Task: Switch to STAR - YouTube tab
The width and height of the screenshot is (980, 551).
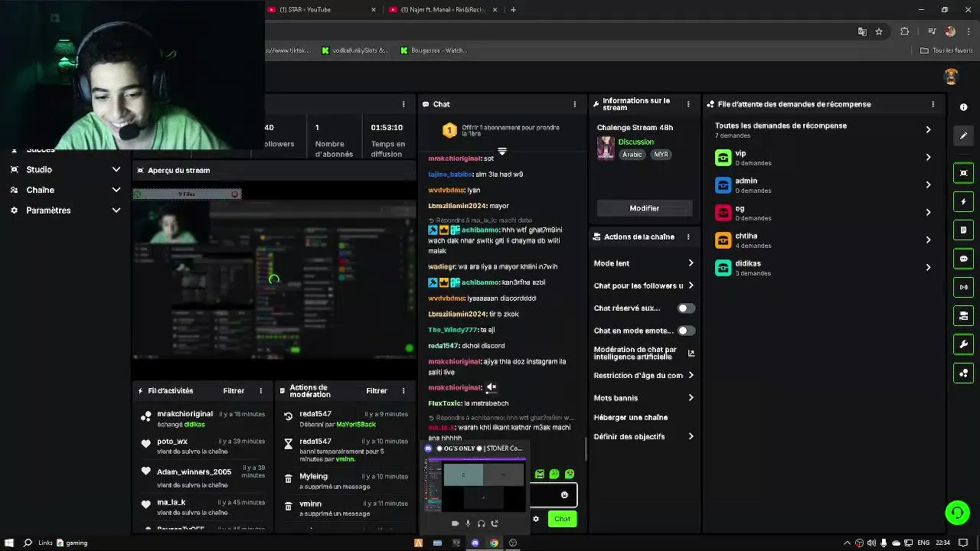Action: click(x=322, y=10)
